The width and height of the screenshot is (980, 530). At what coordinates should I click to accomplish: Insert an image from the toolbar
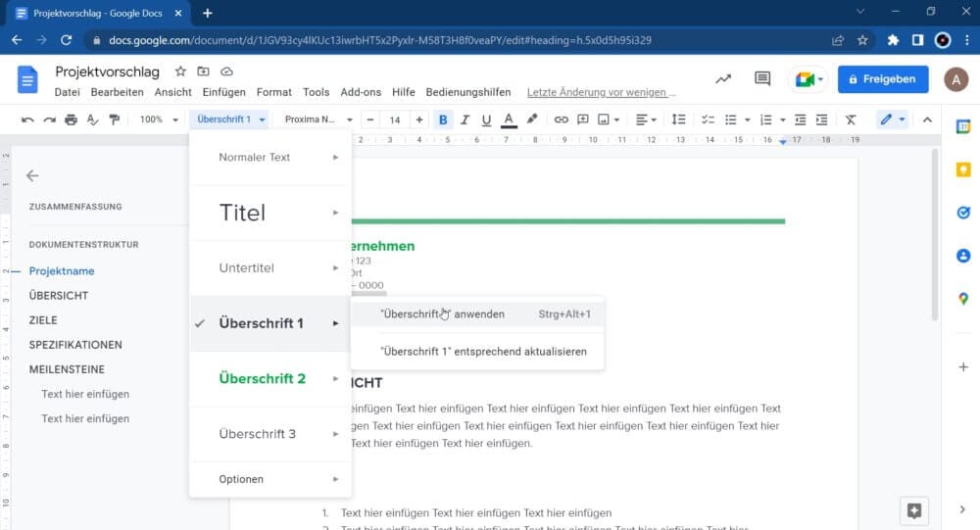604,120
